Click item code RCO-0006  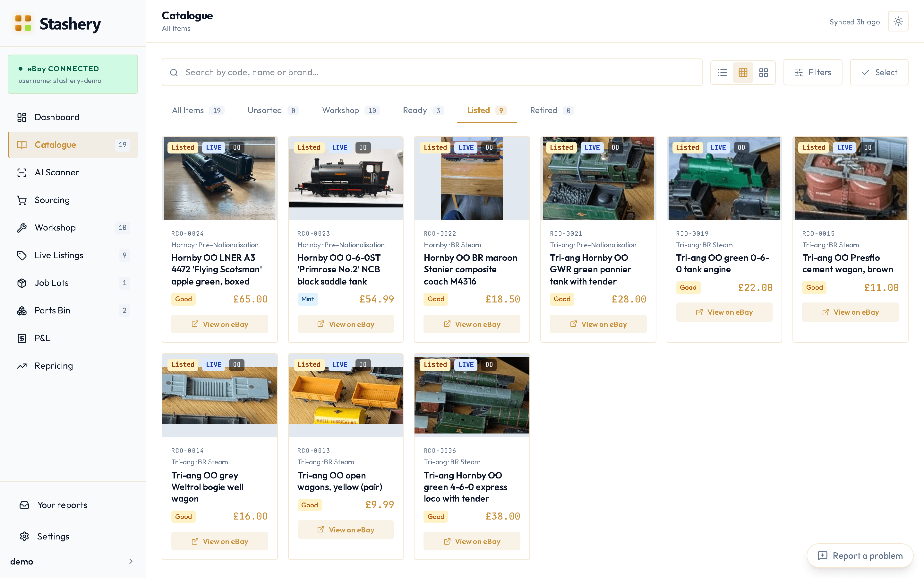[440, 451]
